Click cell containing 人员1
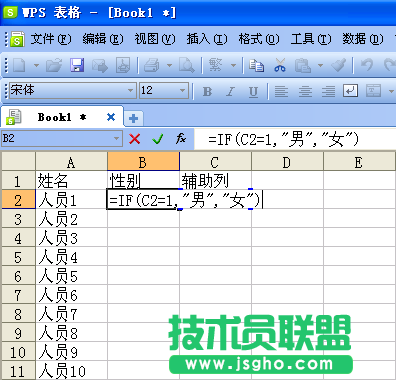Image resolution: width=396 pixels, height=380 pixels. (71, 200)
